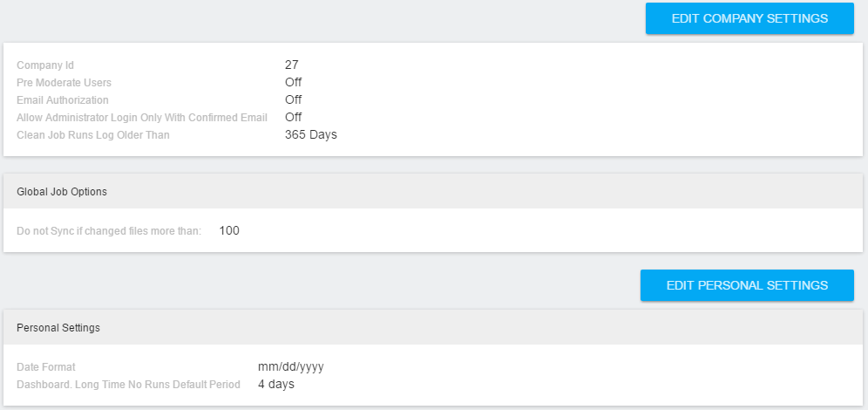
Task: Select the mm/dd/yyyy date format value
Action: coord(291,366)
